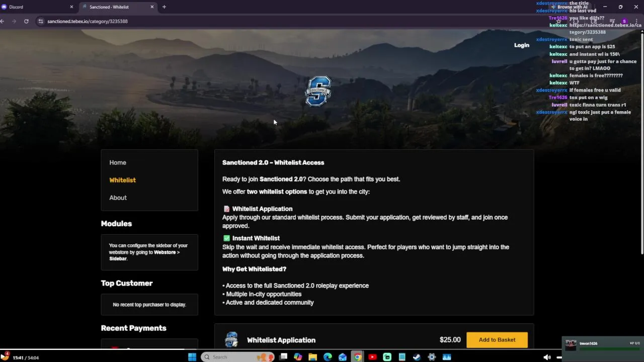Click the Google Chrome taskbar icon
The height and width of the screenshot is (362, 644).
click(x=357, y=357)
